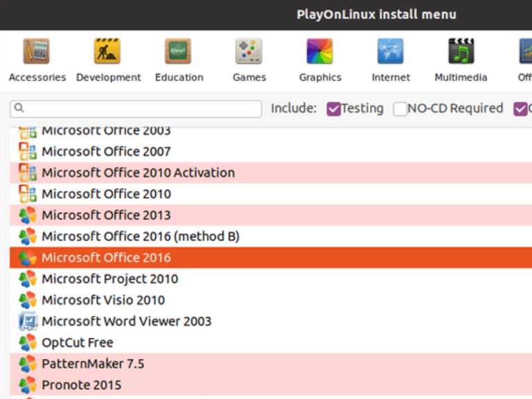The image size is (532, 399).
Task: Click icon beside Microsoft Office 2010
Action: click(28, 194)
